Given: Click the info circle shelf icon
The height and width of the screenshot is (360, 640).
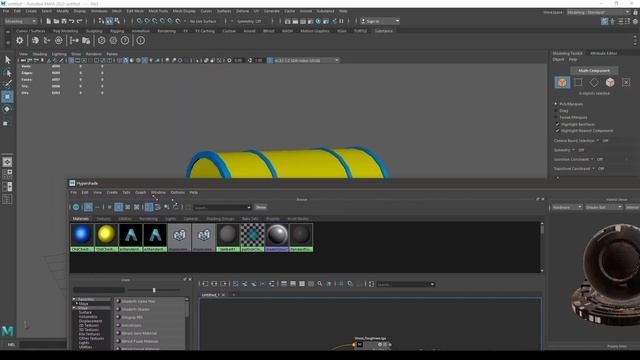Looking at the screenshot, I should point(140,40).
